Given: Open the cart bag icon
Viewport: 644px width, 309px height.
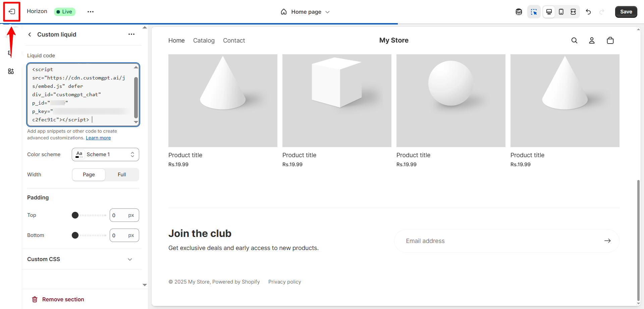Looking at the screenshot, I should point(610,41).
